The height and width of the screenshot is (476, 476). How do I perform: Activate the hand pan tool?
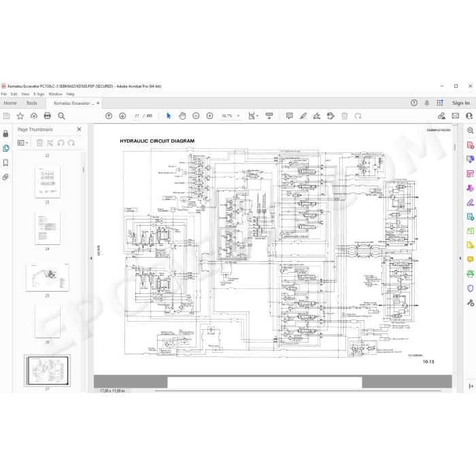(x=182, y=116)
